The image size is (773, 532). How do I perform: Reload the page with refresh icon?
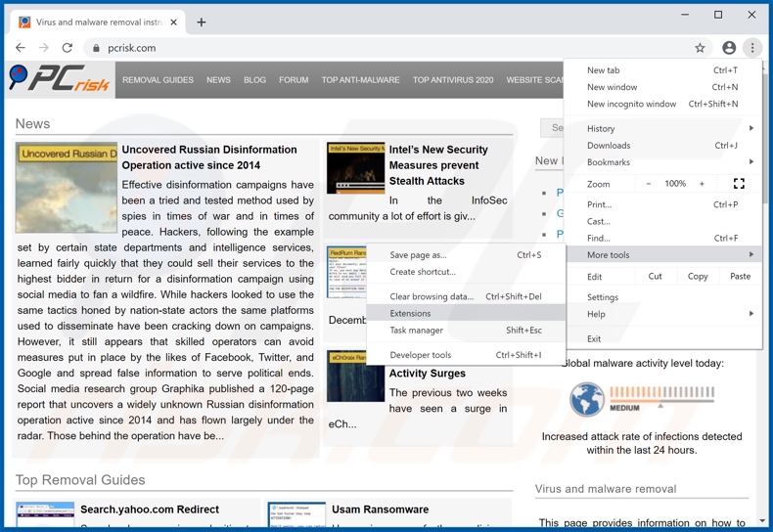(68, 48)
